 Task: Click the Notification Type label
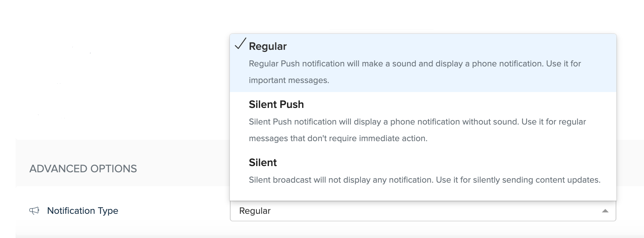click(83, 211)
